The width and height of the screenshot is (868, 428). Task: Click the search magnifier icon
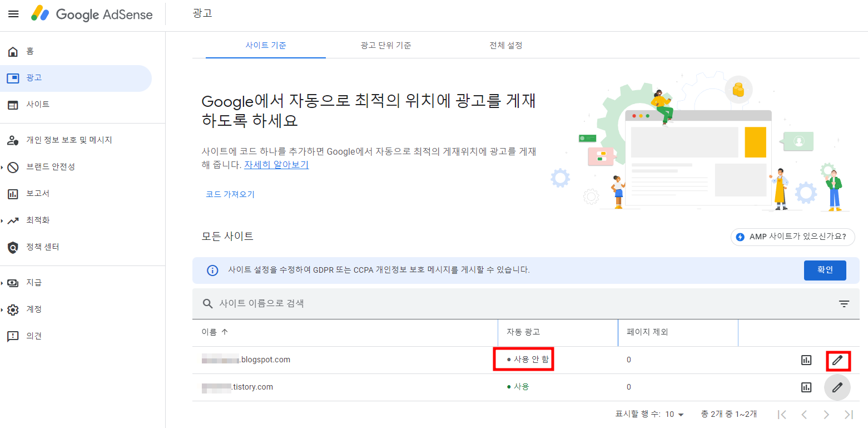coord(207,303)
